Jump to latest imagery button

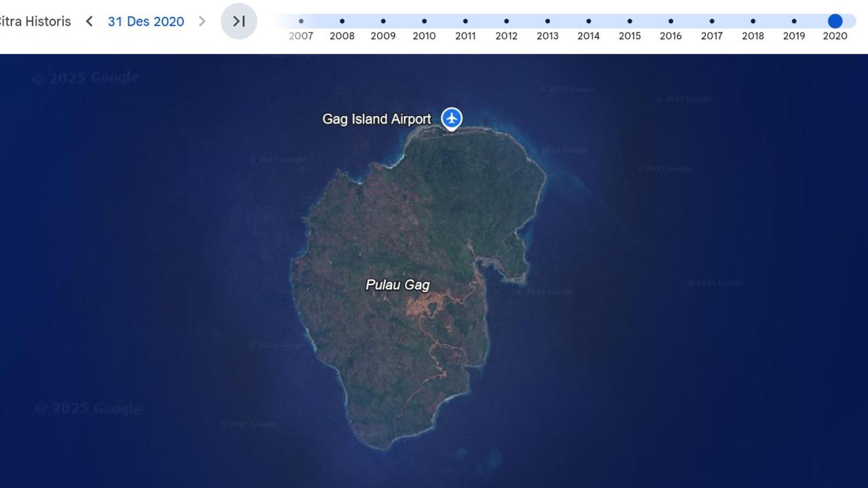[x=239, y=21]
